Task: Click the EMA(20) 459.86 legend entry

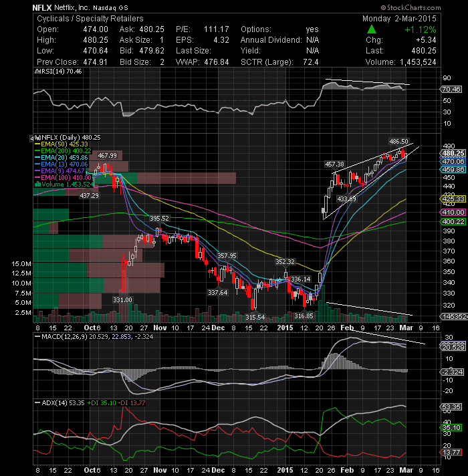Action: [62, 158]
